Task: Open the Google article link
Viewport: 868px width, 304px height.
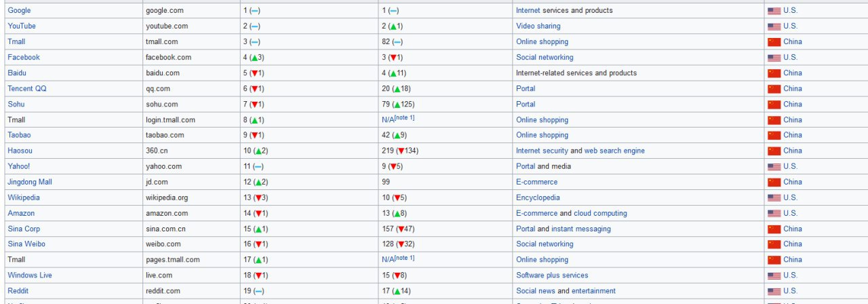Action: [x=19, y=11]
